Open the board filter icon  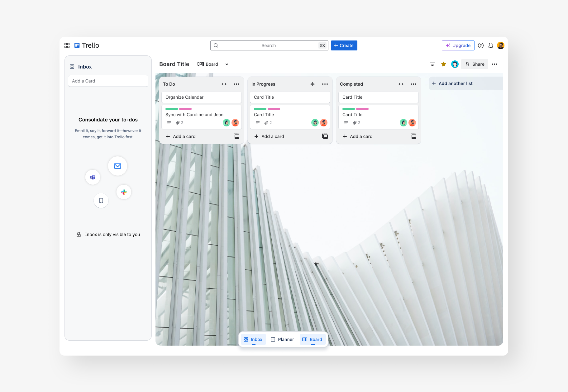point(432,64)
